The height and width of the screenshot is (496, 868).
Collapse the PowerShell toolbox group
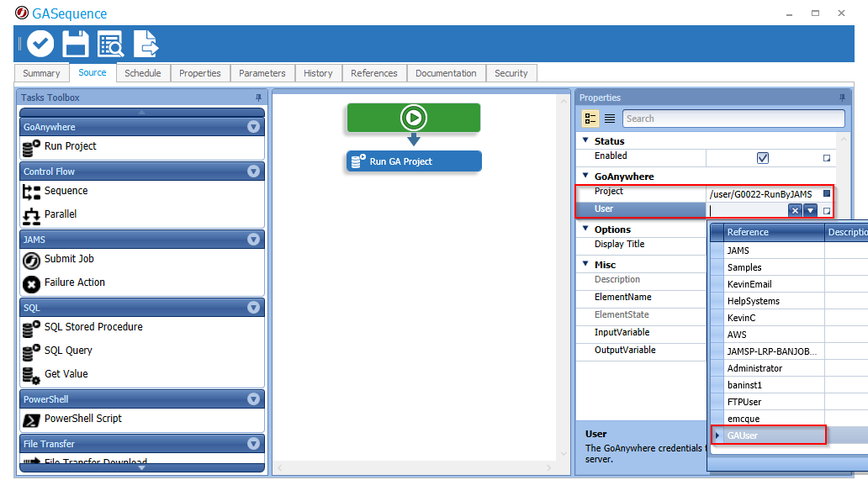(253, 399)
